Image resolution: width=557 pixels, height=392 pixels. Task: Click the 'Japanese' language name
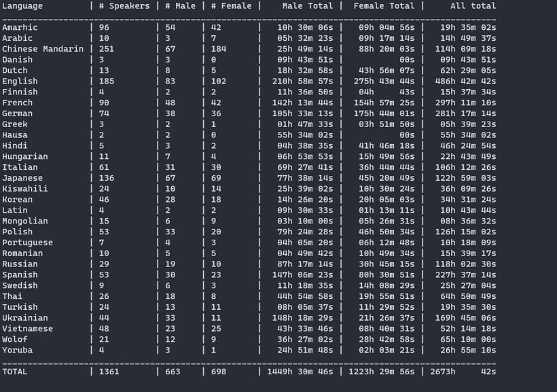click(x=22, y=178)
